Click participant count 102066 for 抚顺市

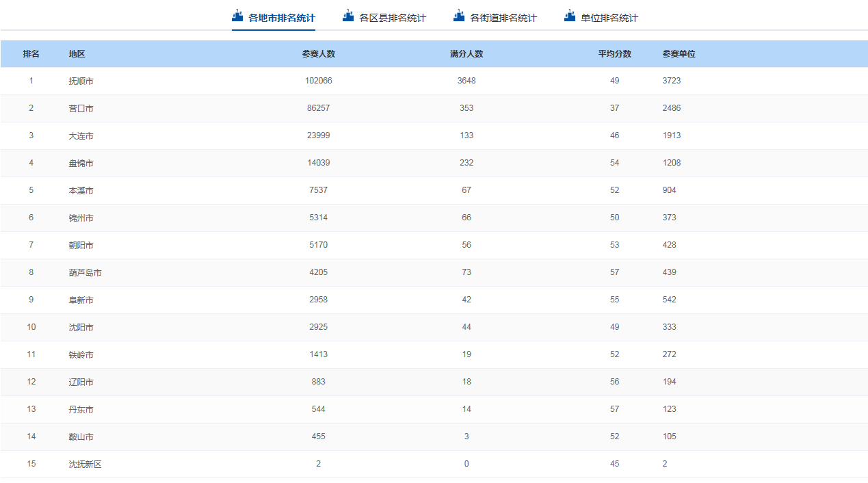coord(319,81)
